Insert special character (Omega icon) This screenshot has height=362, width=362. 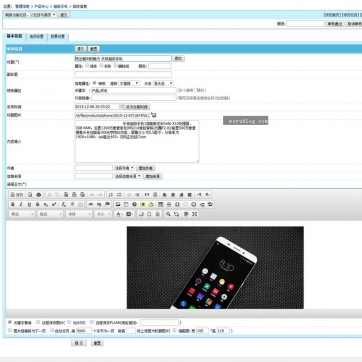[177, 204]
